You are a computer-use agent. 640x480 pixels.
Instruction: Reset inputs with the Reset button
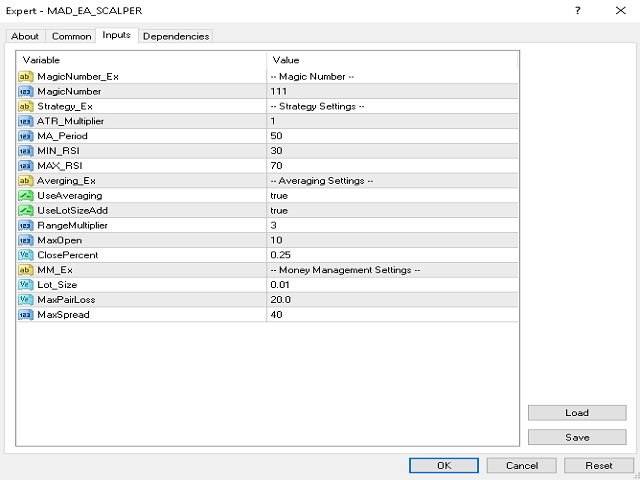click(x=599, y=465)
